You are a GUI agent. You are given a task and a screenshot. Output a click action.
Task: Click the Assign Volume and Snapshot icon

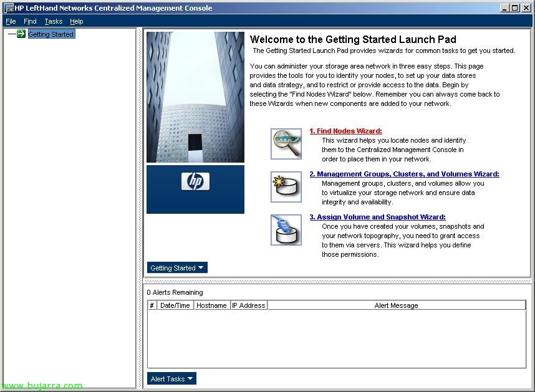coord(286,230)
